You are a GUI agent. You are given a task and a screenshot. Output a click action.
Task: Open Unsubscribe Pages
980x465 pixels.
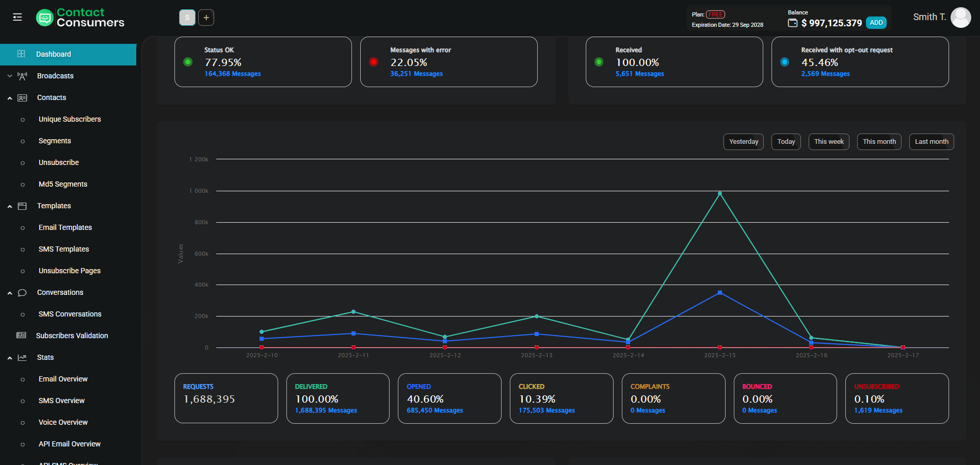click(70, 271)
